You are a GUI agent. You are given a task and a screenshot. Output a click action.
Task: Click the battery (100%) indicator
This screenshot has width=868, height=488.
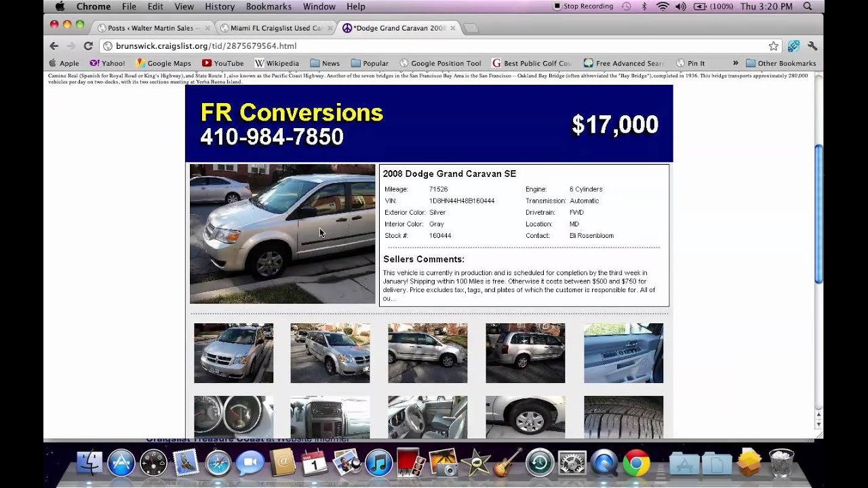(x=712, y=7)
